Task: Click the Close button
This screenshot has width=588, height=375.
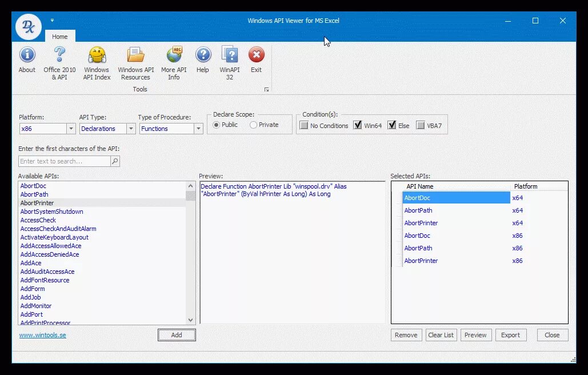Action: [553, 335]
